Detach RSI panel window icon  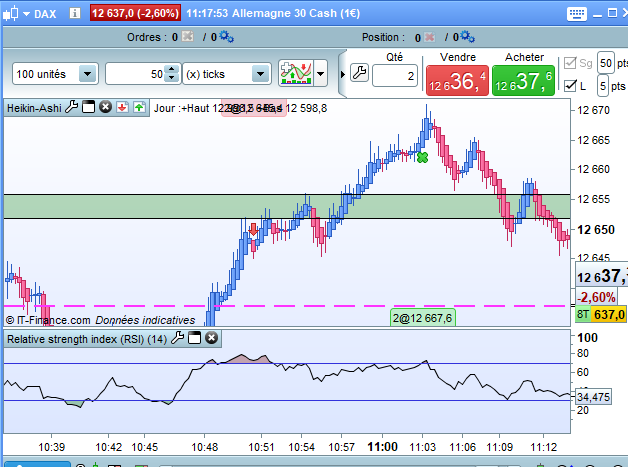click(194, 338)
